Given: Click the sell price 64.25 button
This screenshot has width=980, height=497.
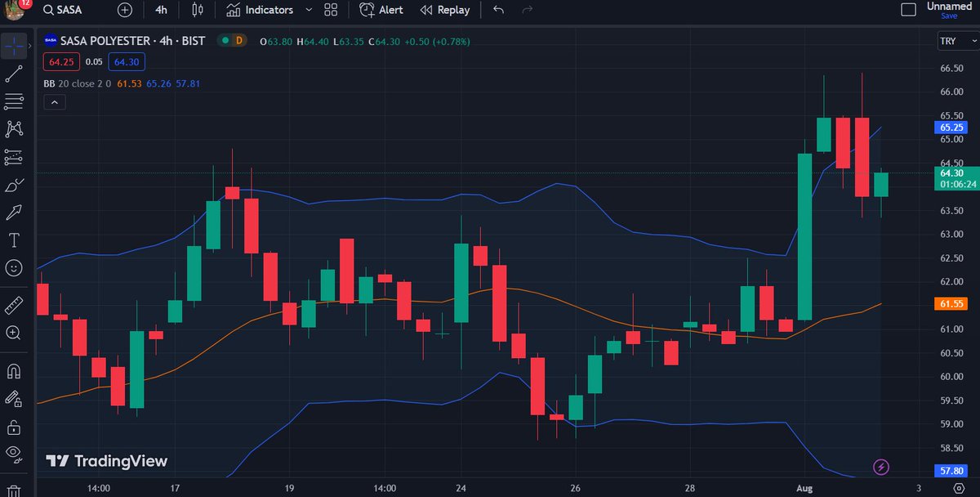Looking at the screenshot, I should (x=62, y=61).
